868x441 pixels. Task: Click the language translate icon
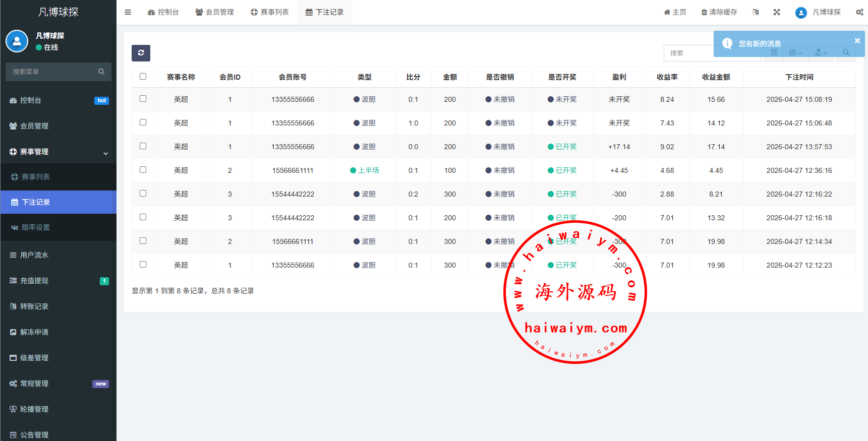756,12
